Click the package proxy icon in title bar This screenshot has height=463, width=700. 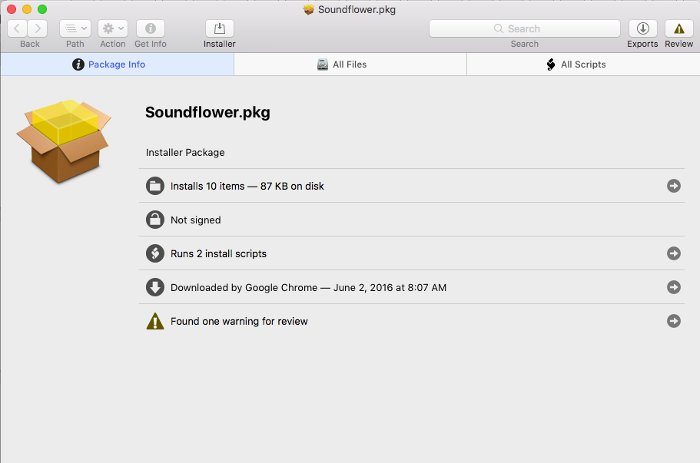(308, 9)
